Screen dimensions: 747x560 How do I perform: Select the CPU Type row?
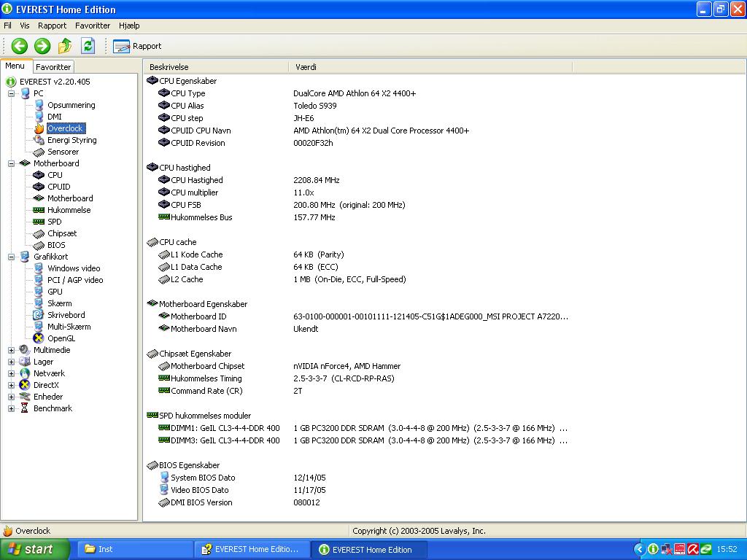coord(357,93)
